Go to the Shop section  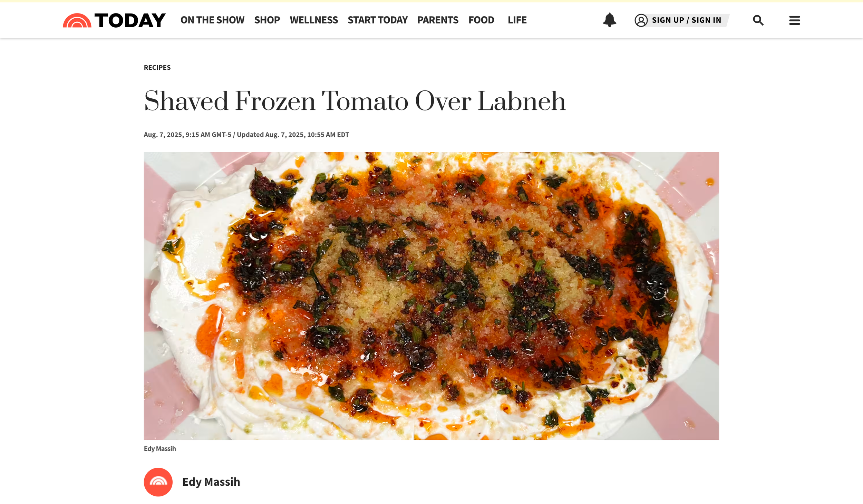pos(267,20)
